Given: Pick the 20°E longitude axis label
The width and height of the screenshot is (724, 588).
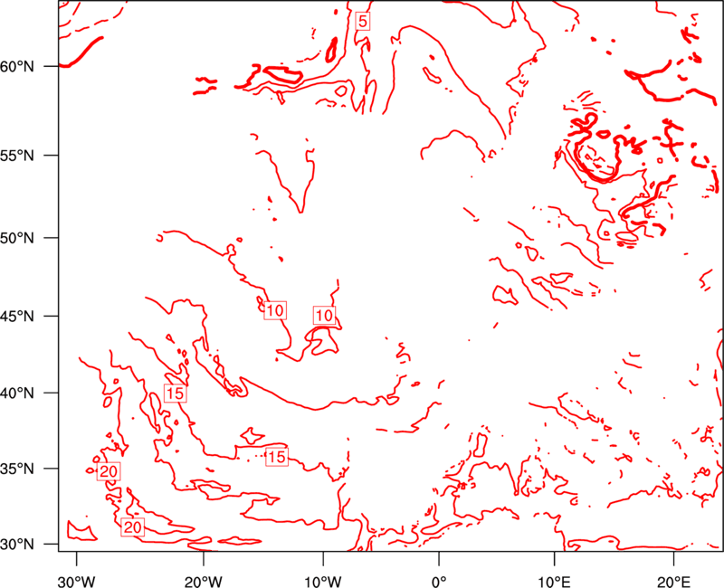Looking at the screenshot, I should click(x=673, y=582).
